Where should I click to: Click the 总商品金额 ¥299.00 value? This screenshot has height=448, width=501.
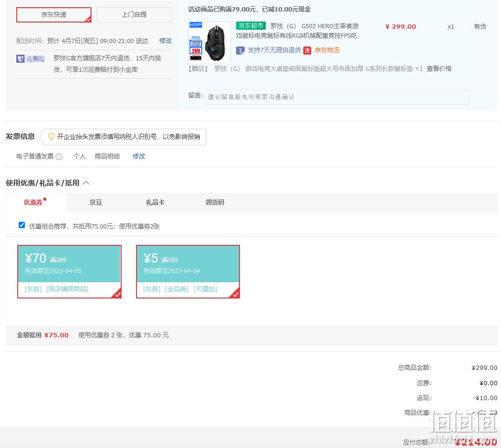click(484, 368)
